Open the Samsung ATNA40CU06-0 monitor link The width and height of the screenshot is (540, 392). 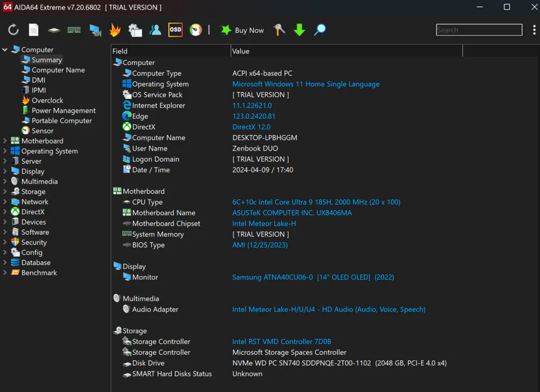pyautogui.click(x=313, y=278)
